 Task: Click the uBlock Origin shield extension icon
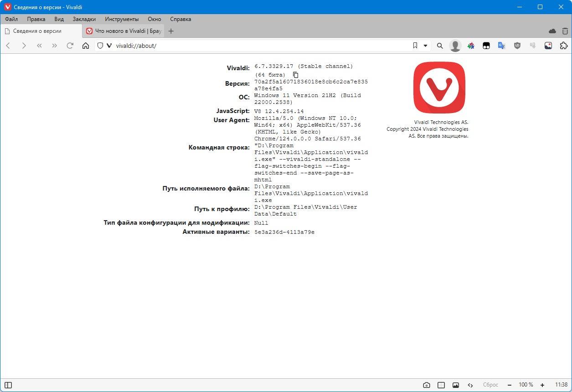[517, 46]
